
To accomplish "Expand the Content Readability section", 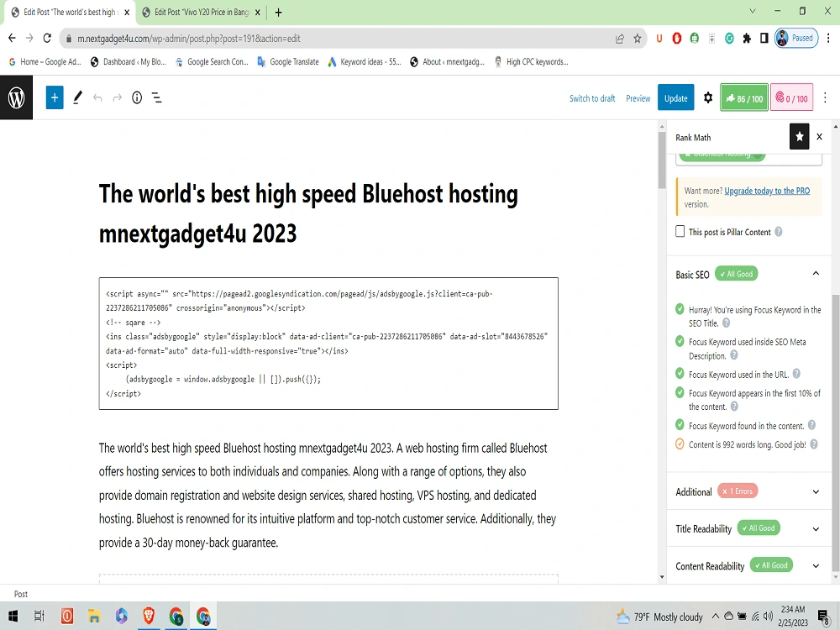I will pos(816,565).
